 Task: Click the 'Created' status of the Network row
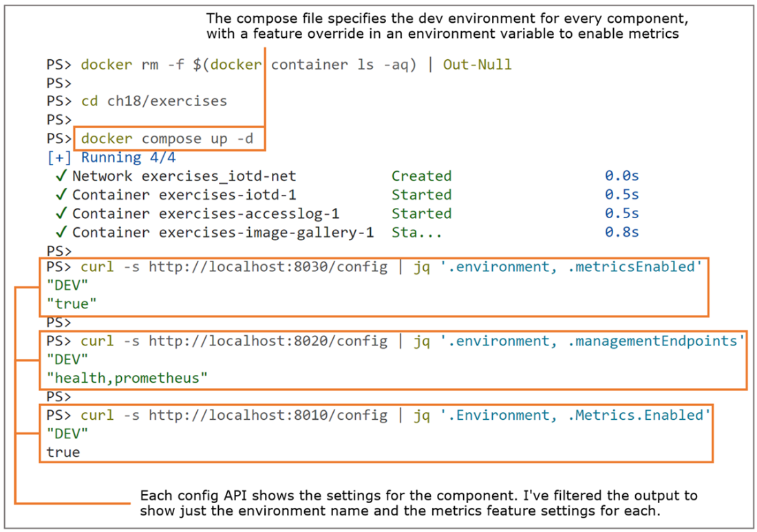[x=421, y=175]
